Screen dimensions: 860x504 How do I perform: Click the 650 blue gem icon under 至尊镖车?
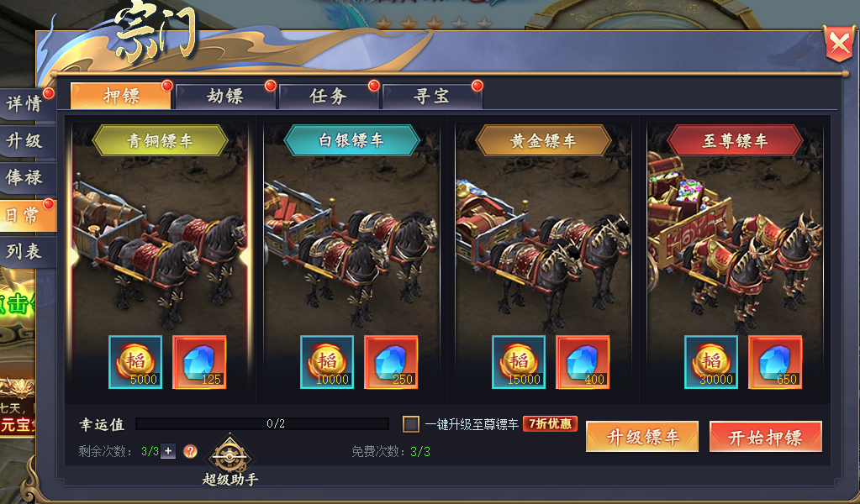tap(775, 362)
